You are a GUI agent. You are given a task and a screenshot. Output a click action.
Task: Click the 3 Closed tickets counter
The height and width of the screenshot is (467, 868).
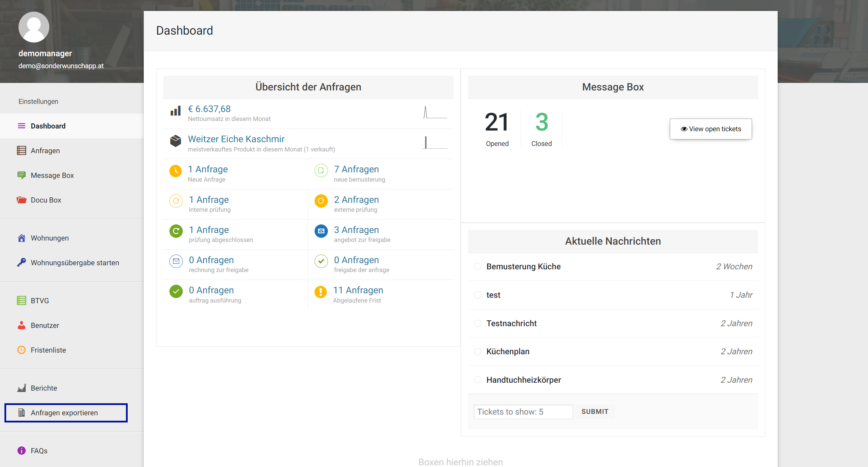pos(541,129)
